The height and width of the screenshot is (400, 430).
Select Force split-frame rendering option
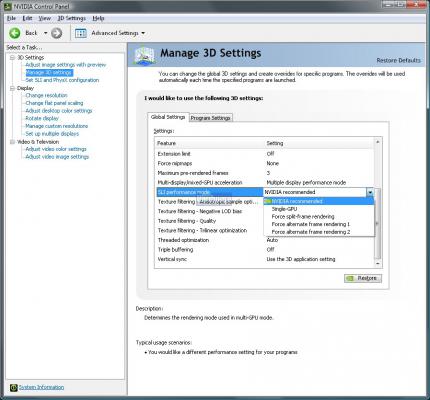point(303,217)
